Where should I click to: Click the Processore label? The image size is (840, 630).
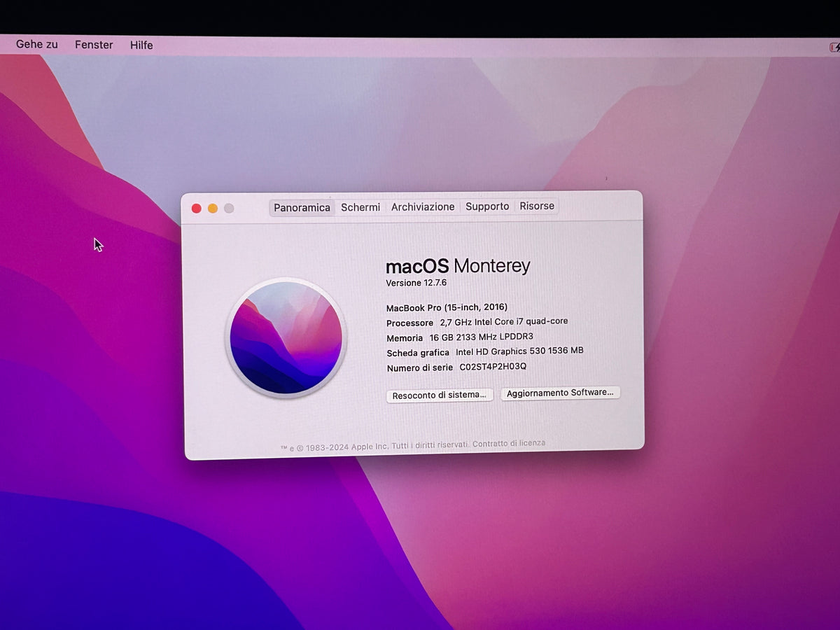pos(409,323)
